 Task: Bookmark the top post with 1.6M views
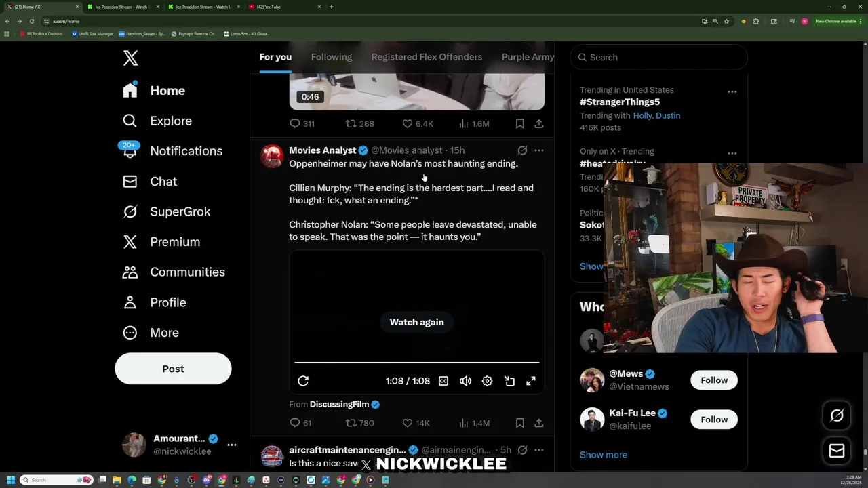point(519,123)
